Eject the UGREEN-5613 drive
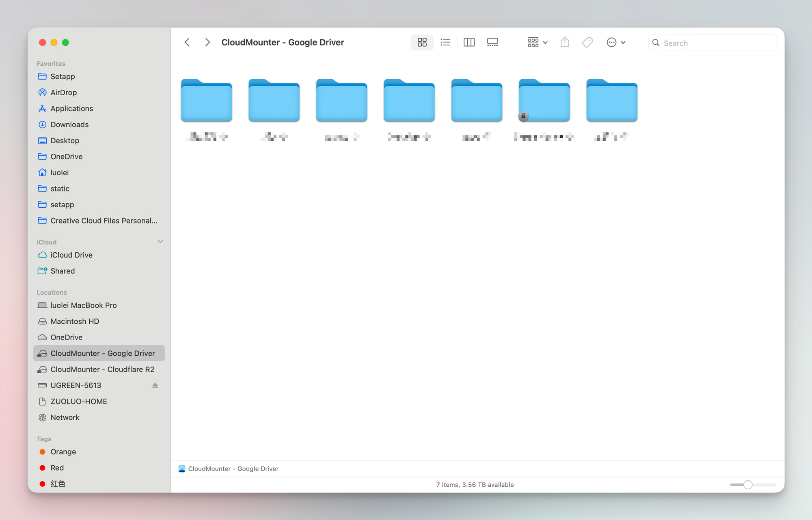 point(155,385)
